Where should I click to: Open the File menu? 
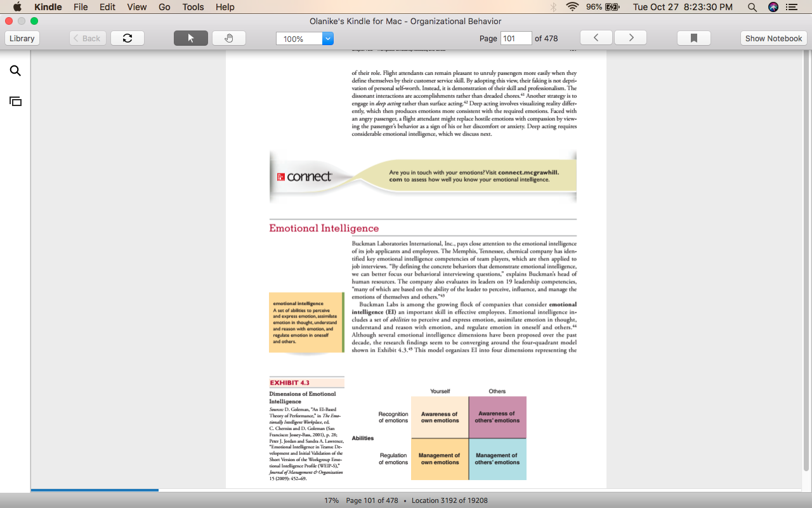81,7
